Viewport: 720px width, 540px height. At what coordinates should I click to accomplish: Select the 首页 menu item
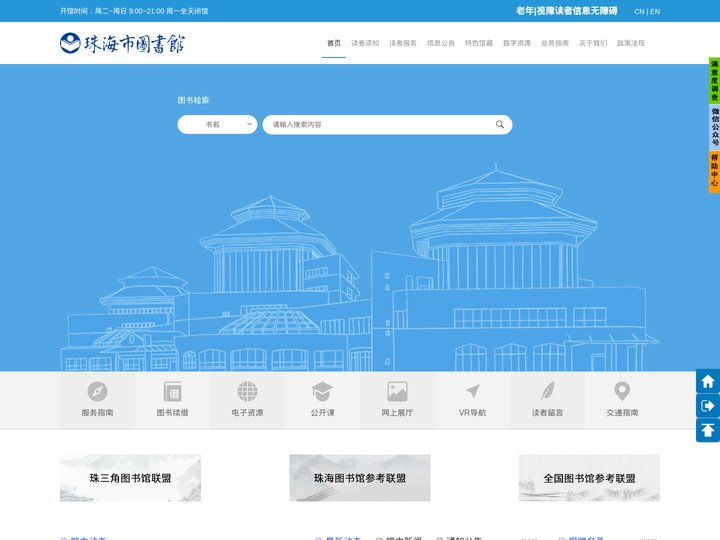click(334, 43)
